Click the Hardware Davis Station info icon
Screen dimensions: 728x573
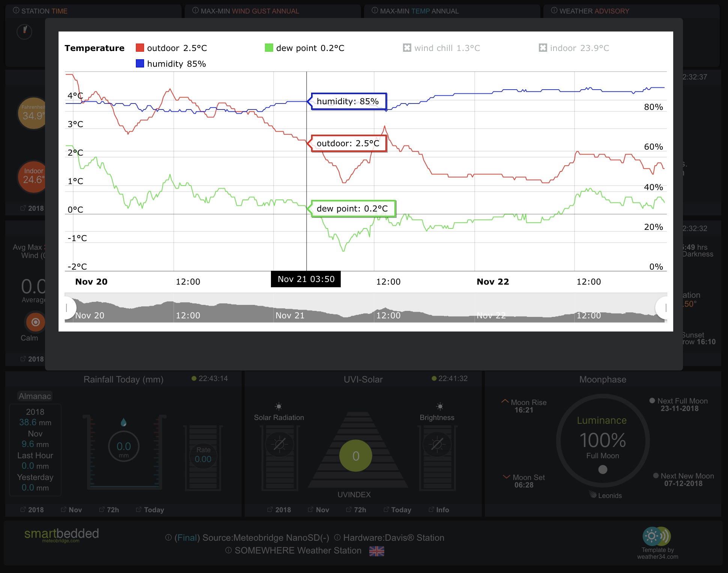337,538
